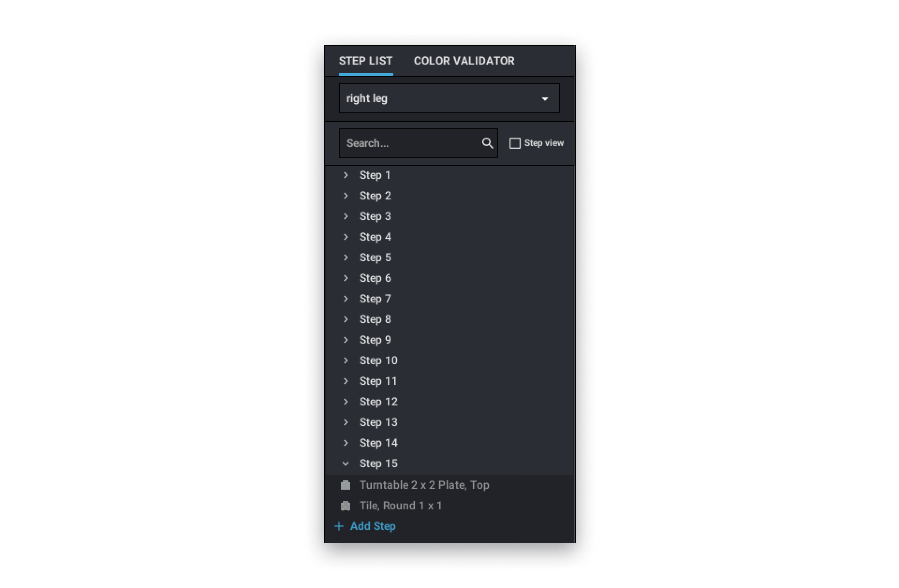The image size is (899, 588).
Task: Click the expand arrow for Step 10
Action: 346,360
